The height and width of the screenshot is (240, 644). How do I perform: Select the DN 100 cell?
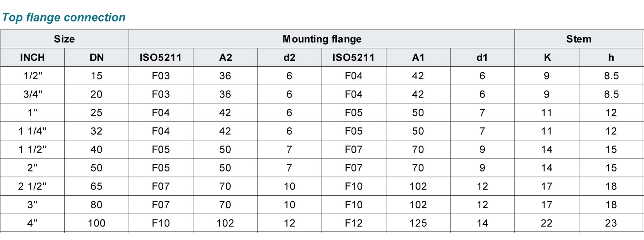point(97,223)
